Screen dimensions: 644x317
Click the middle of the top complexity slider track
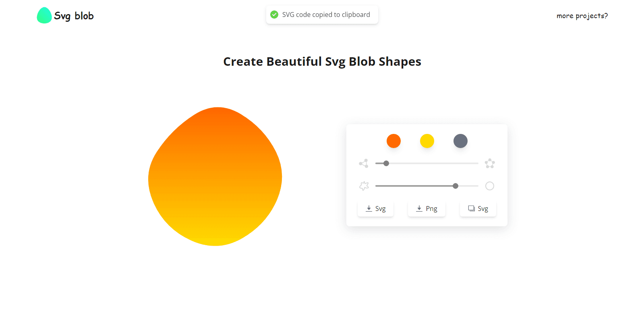(427, 163)
